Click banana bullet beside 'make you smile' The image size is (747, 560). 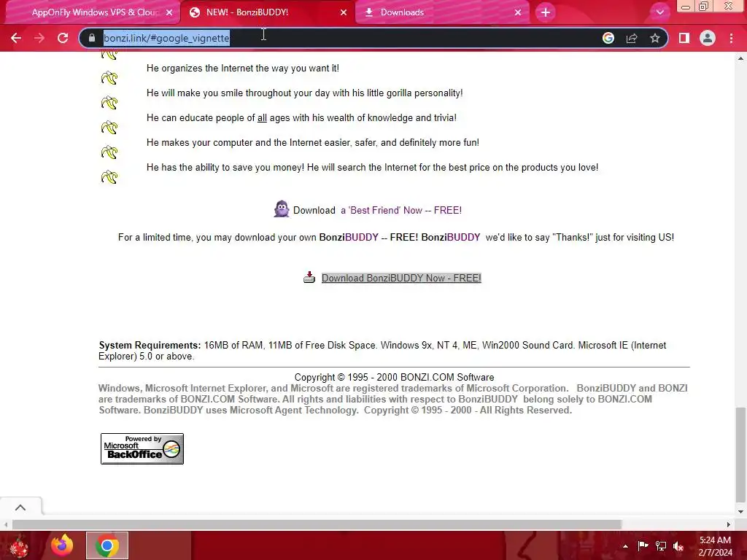[x=109, y=102]
